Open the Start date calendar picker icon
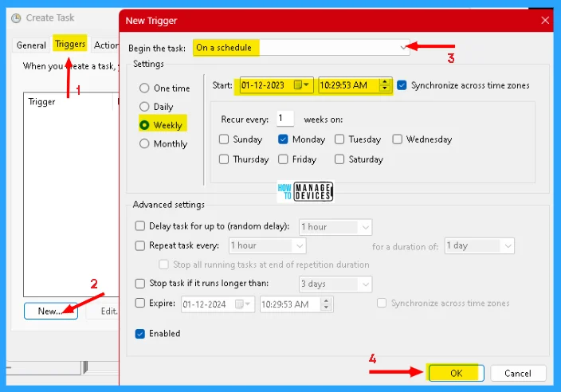 point(301,85)
